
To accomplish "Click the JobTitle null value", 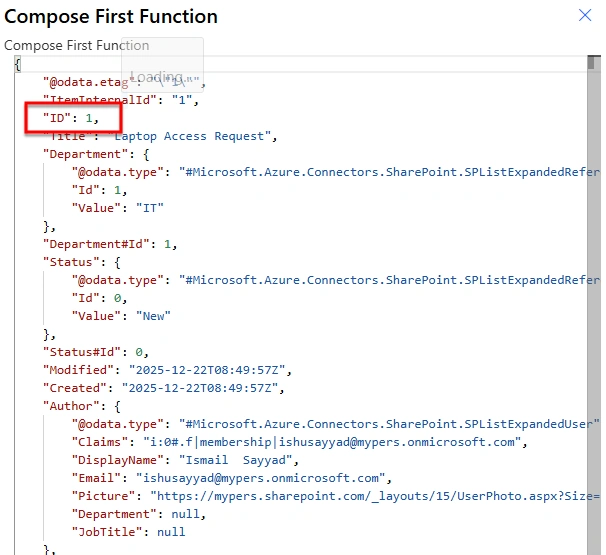I will point(171,532).
